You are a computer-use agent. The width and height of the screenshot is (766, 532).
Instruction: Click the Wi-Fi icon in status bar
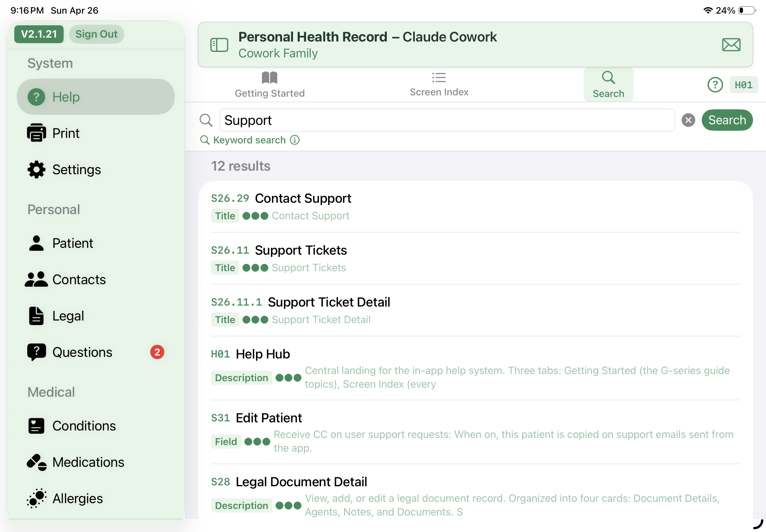point(708,10)
